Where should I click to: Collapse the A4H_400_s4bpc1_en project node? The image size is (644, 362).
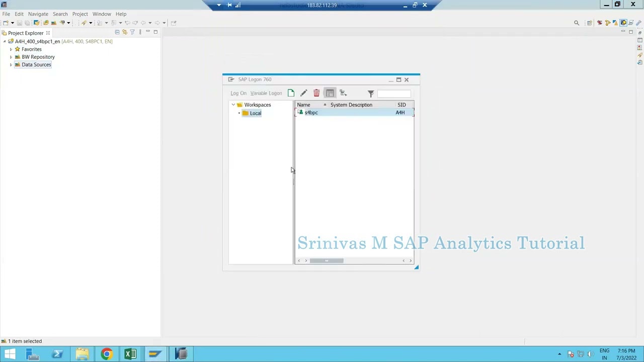5,42
